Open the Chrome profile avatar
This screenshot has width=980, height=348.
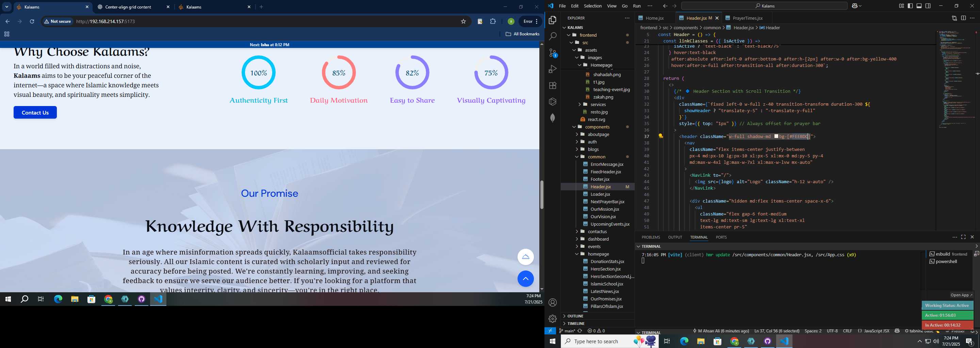[x=511, y=22]
